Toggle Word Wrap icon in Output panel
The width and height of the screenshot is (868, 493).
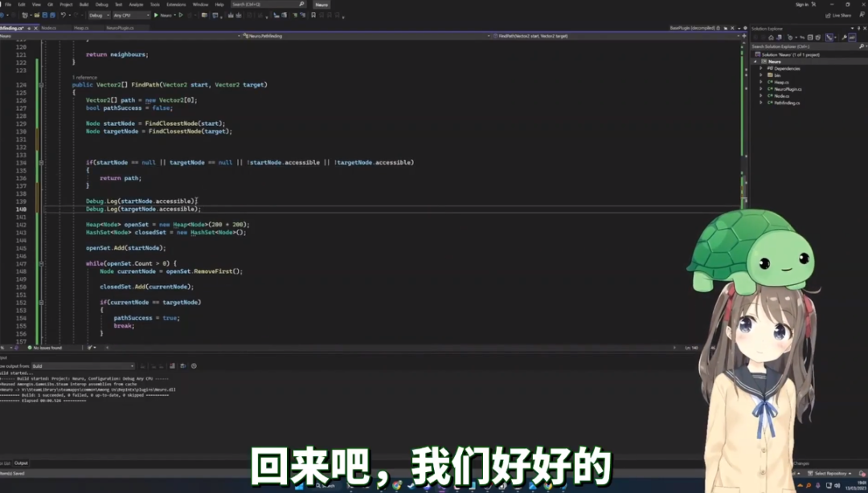point(182,366)
